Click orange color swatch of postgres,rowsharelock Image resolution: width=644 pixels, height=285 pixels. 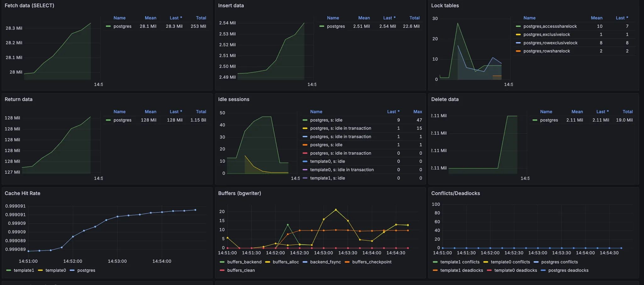tap(518, 51)
